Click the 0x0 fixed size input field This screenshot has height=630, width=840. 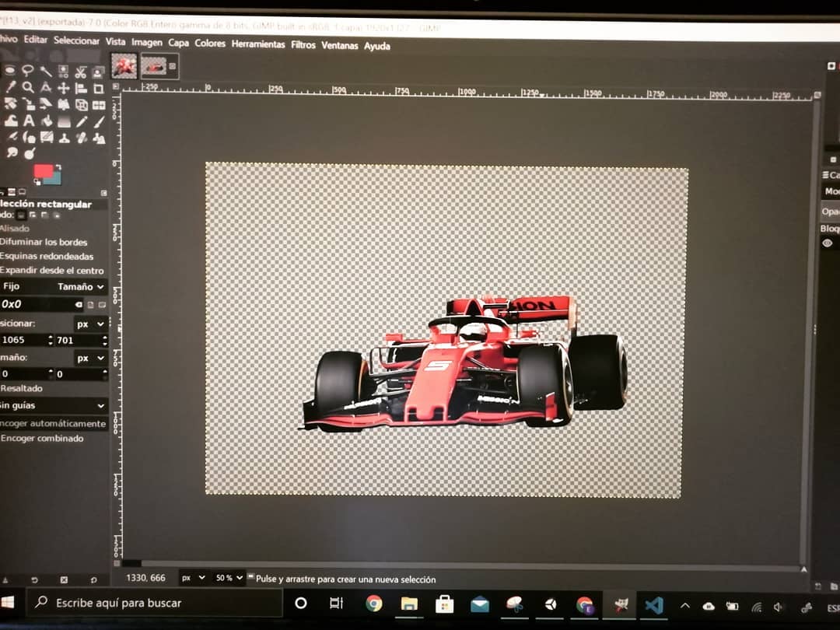click(41, 304)
